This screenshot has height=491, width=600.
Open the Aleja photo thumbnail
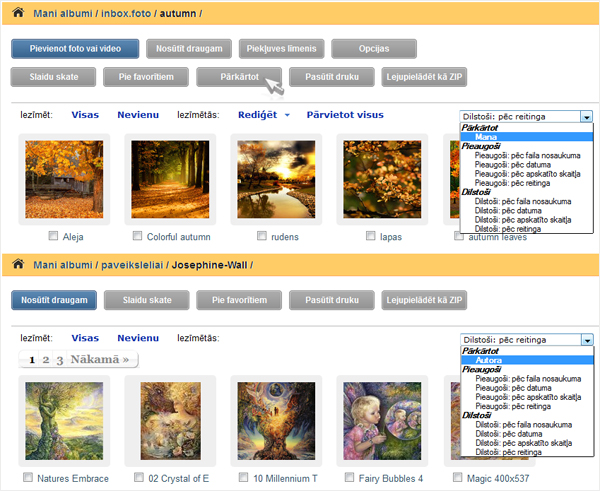pos(64,179)
